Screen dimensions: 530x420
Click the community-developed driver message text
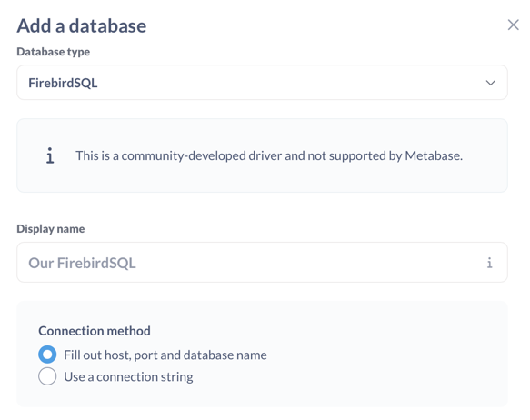[x=269, y=155]
